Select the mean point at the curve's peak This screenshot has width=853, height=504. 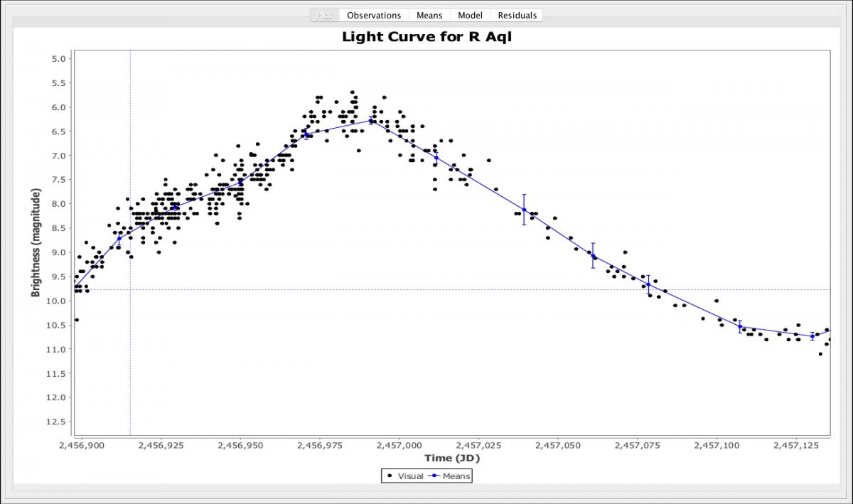370,121
